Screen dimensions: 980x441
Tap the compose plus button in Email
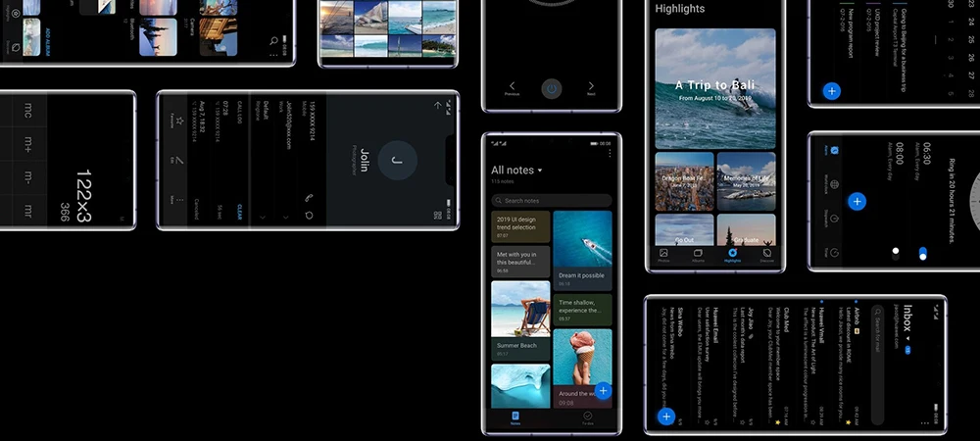click(x=666, y=416)
